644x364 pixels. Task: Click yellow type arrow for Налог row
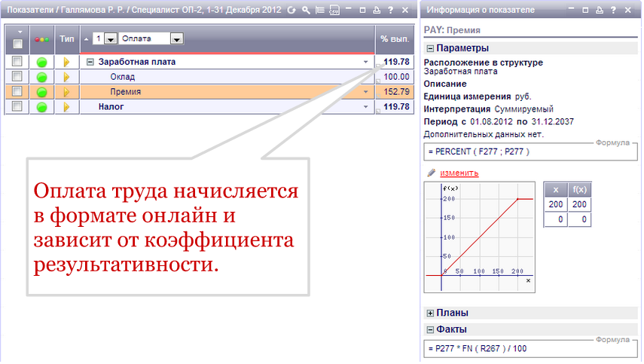66,107
